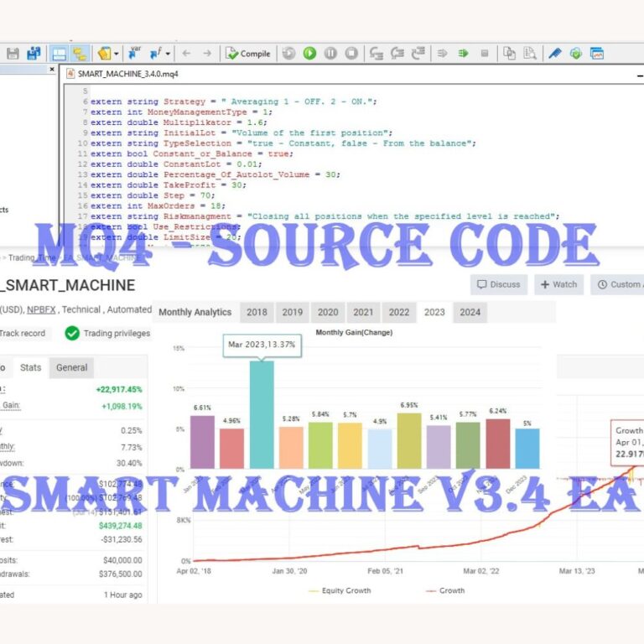Click the green Trading privileges checkmark
Screen dimensions: 644x644
[x=72, y=333]
